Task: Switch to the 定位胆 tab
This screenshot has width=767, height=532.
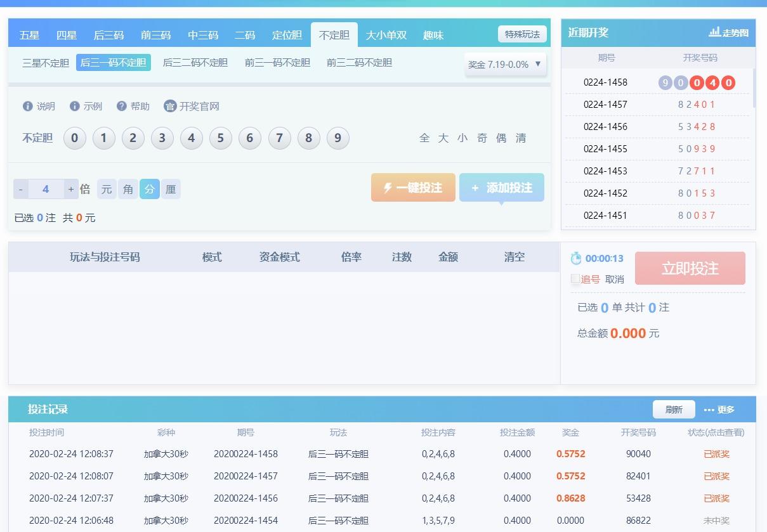Action: click(287, 35)
